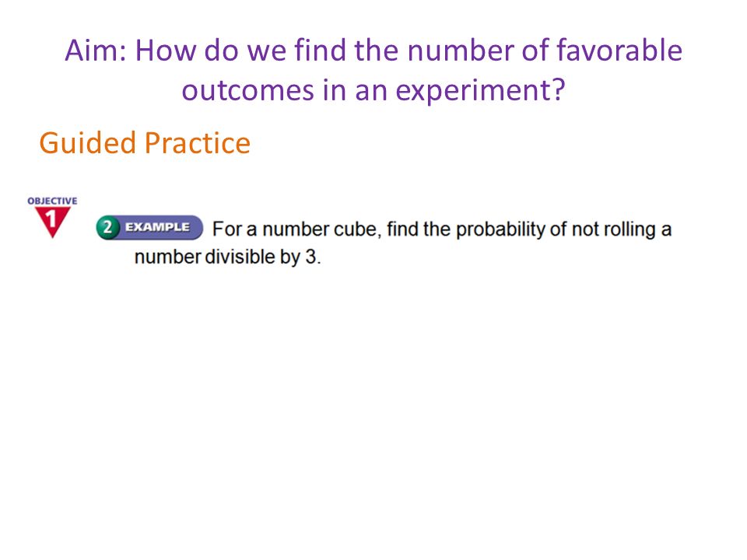Select the purple EXAMPLE badge label
The height and width of the screenshot is (560, 747).
[x=157, y=227]
